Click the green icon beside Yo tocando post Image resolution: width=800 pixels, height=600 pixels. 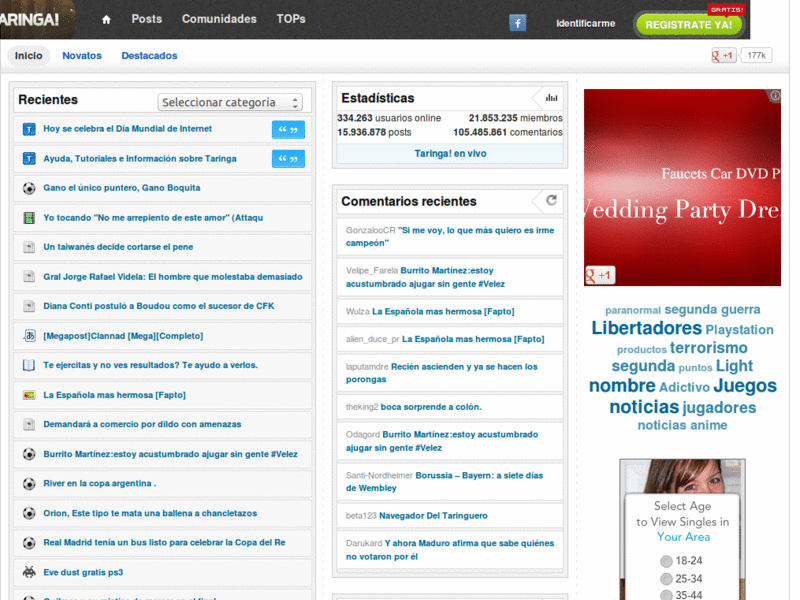[x=29, y=218]
